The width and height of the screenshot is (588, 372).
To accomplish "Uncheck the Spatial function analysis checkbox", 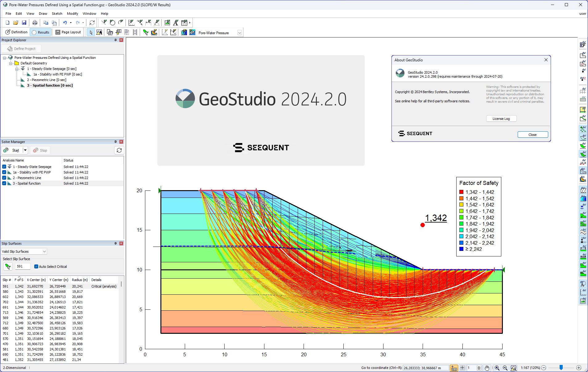I will coord(4,183).
